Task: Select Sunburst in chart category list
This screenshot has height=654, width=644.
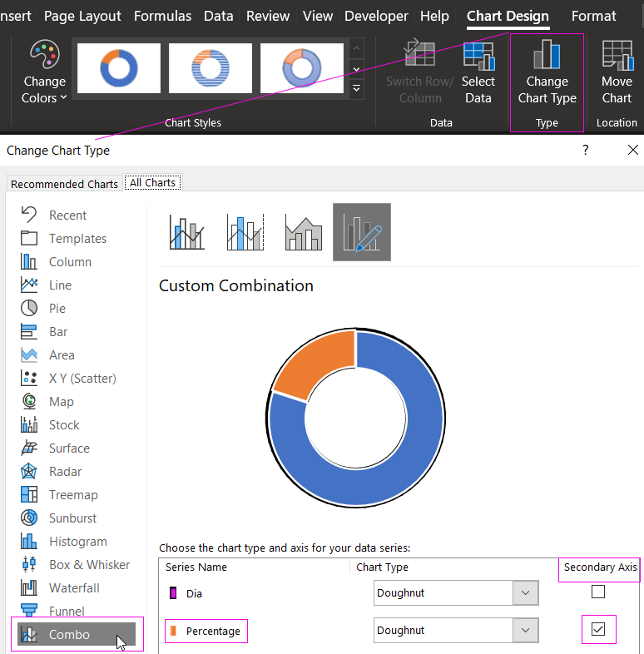Action: (x=72, y=518)
